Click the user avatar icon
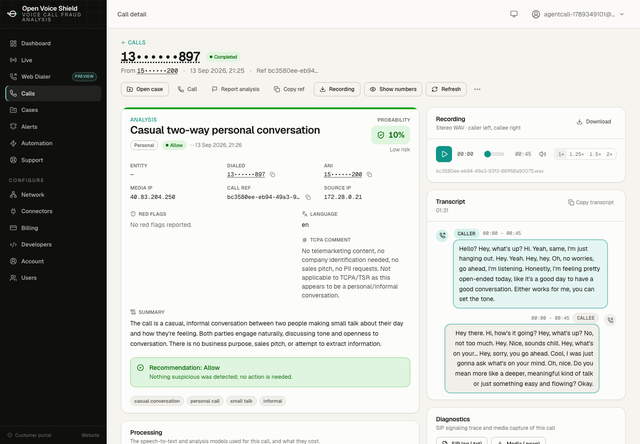The image size is (640, 444). point(536,14)
